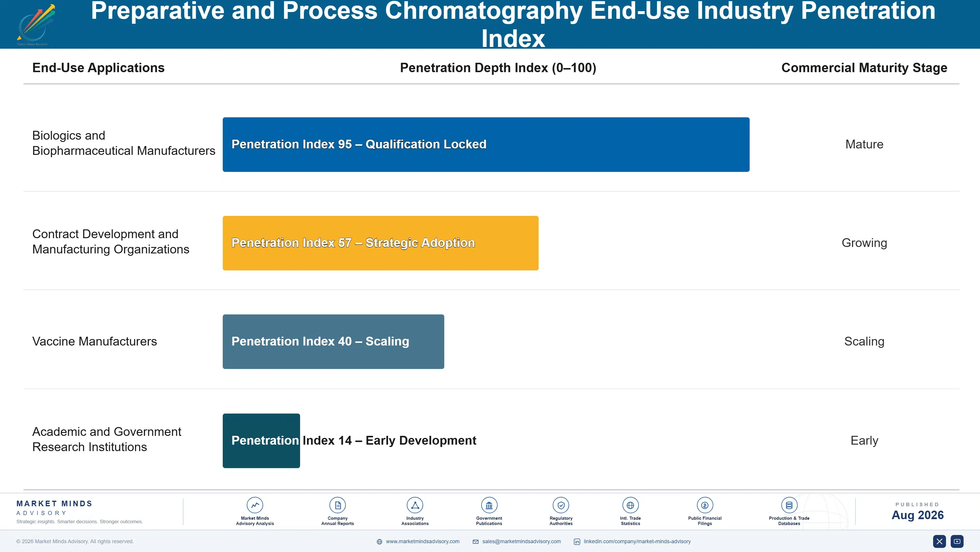Select Biologics and Biopharmaceutical Manufacturers label
Screen dimensions: 980x552
pos(124,143)
